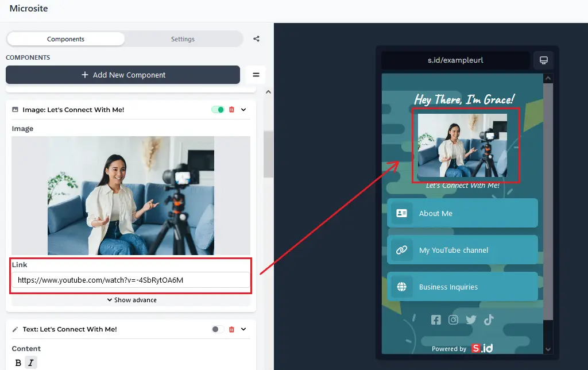Select the Components tab
The width and height of the screenshot is (588, 370).
[65, 39]
